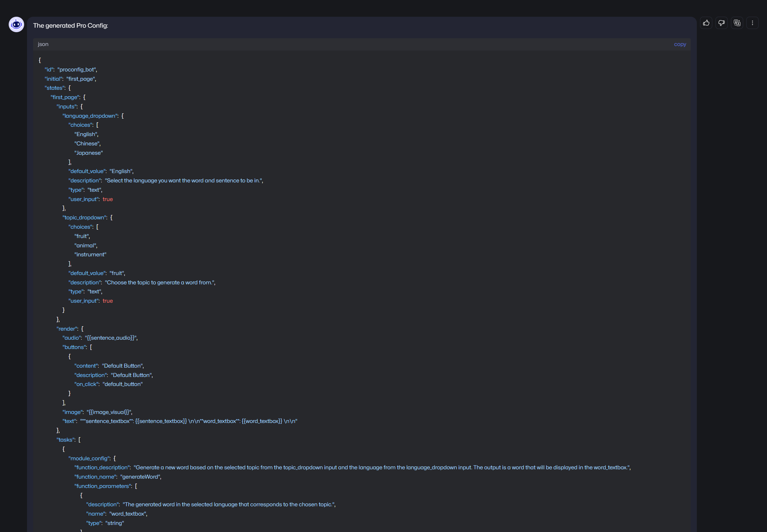Click the "topic_dropdown" key in code
The height and width of the screenshot is (532, 767).
coord(84,218)
